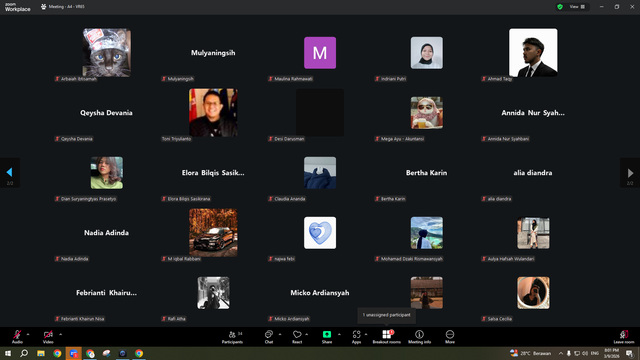Click Nadia Adinda name tile

(x=107, y=233)
